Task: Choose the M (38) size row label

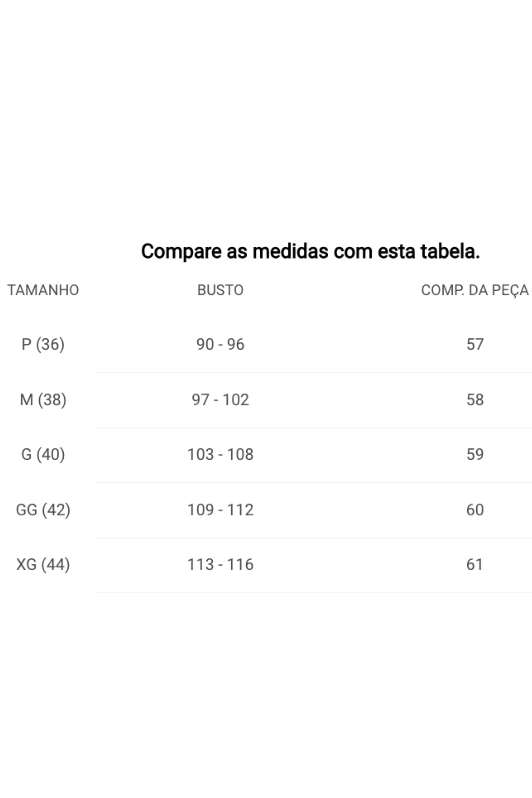Action: [x=43, y=400]
